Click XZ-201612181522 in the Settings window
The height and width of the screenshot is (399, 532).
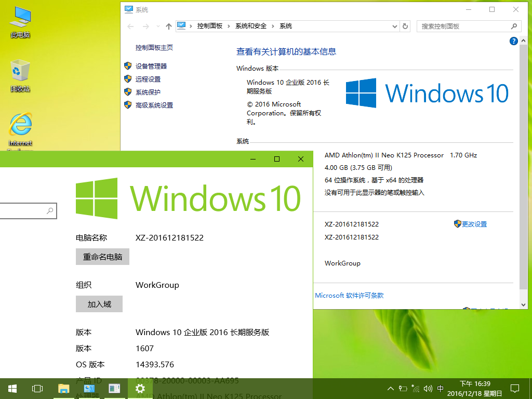pos(170,238)
